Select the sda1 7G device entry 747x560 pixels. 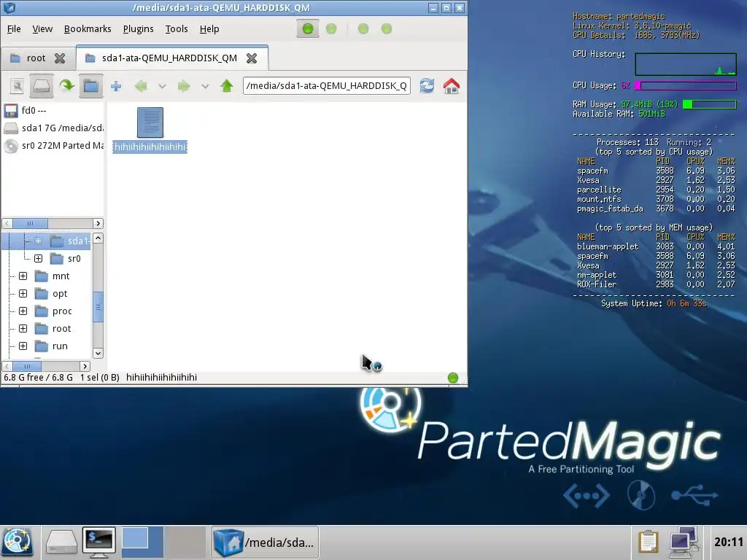[53, 128]
